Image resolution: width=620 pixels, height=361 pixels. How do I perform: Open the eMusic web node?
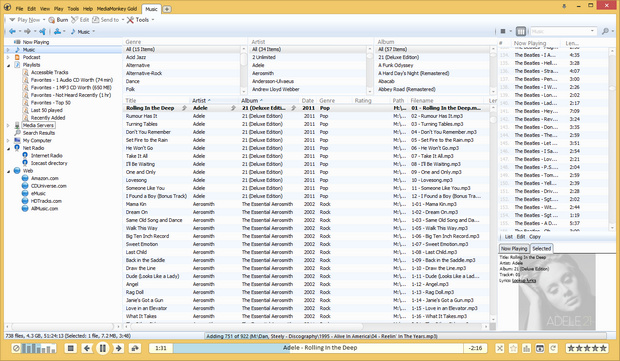coord(38,193)
